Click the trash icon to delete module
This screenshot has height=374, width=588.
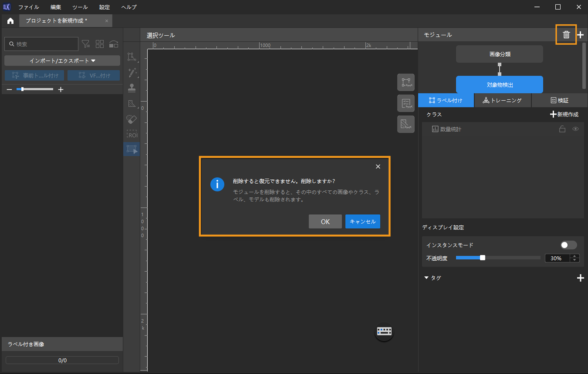click(x=566, y=35)
